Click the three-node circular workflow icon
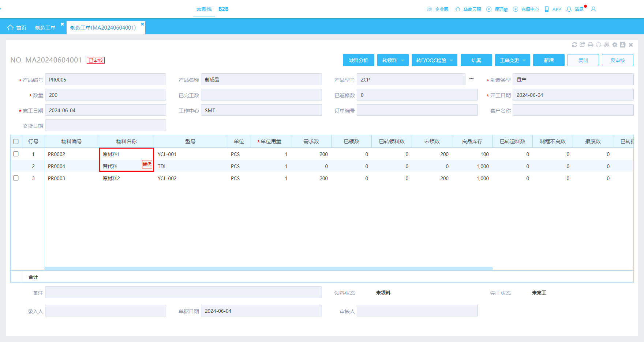The image size is (644, 342). (599, 45)
